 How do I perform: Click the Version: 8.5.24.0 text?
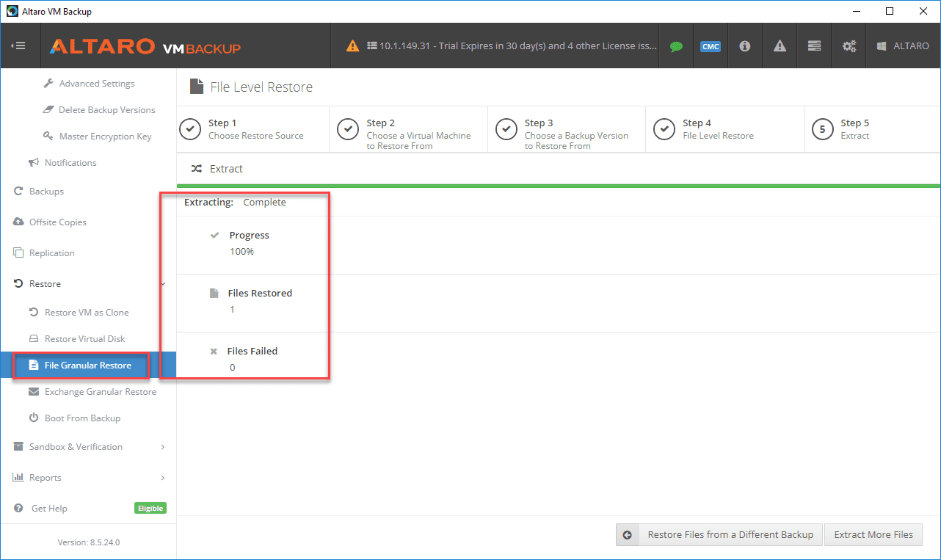point(89,542)
